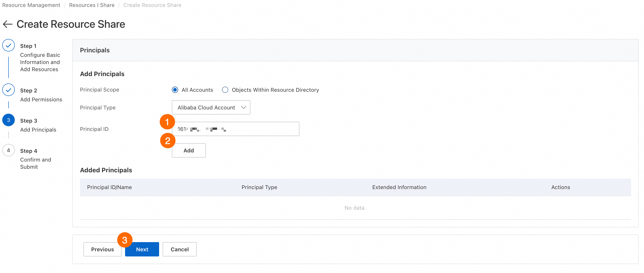Click the orange callout badge numbered 1
644x273 pixels.
[x=167, y=122]
